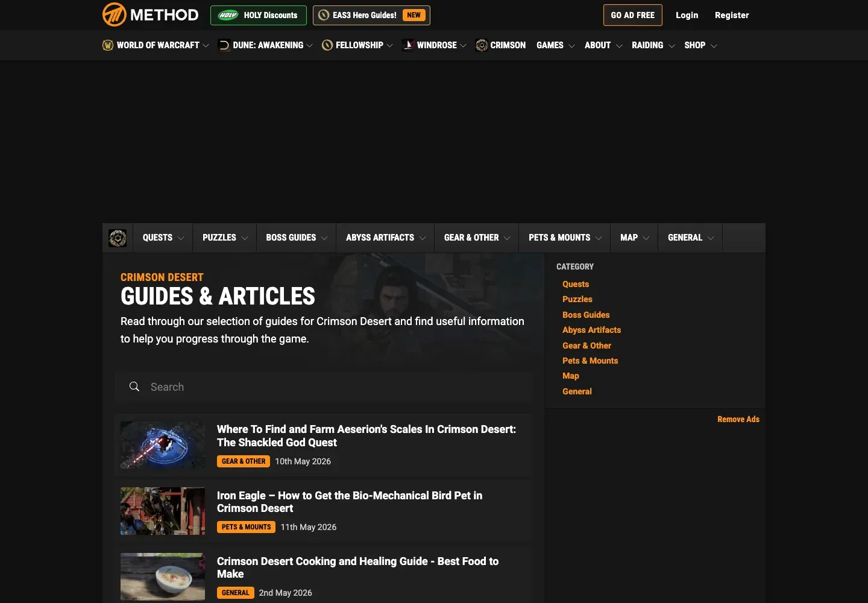Expand the Dune: Awakening dropdown
The width and height of the screenshot is (868, 603).
pyautogui.click(x=310, y=46)
